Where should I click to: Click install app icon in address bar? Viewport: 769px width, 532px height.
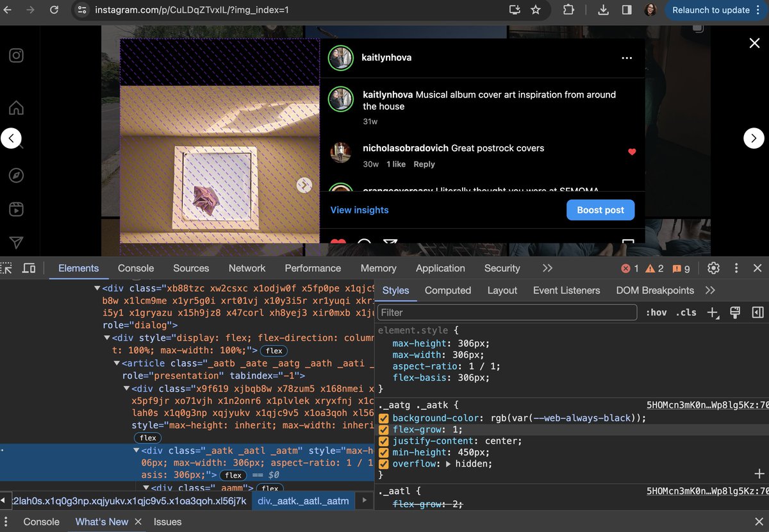(515, 10)
